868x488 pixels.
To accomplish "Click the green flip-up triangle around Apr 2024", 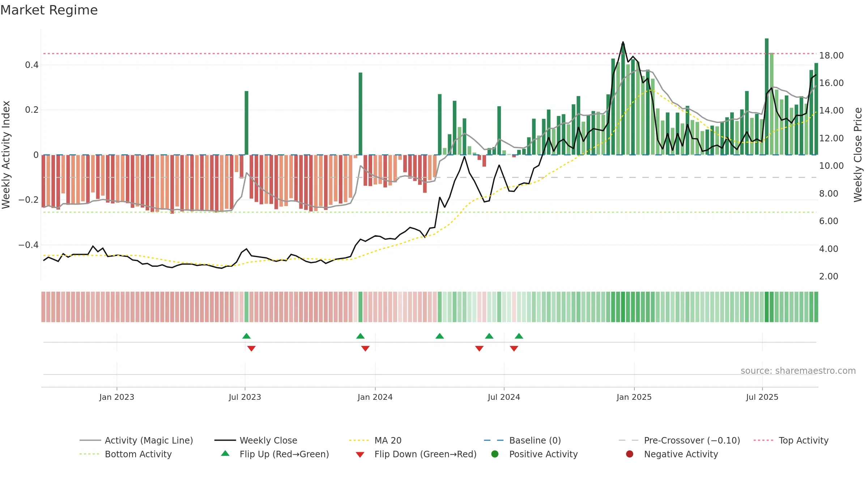I will coord(440,336).
